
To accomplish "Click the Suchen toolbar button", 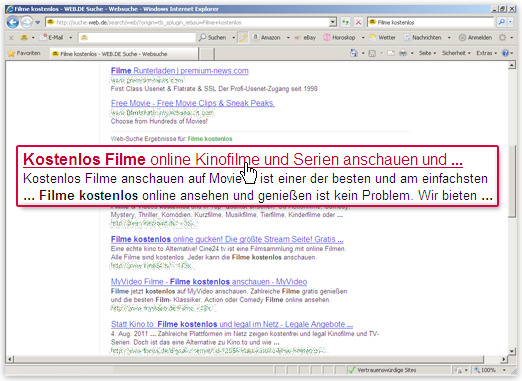I will coord(213,38).
